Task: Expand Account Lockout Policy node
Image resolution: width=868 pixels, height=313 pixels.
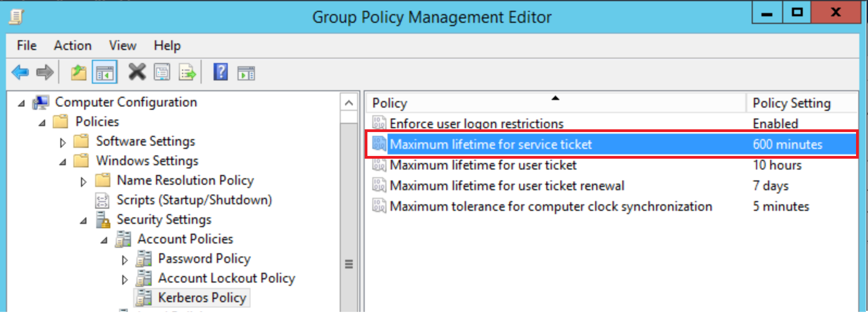Action: pos(124,280)
